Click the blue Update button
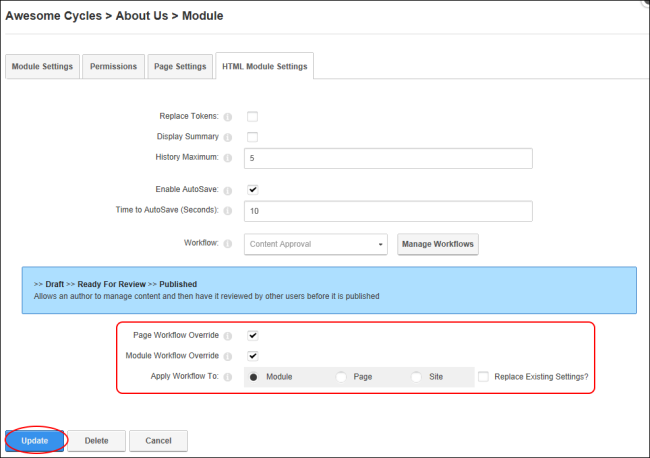The width and height of the screenshot is (650, 458). point(35,441)
